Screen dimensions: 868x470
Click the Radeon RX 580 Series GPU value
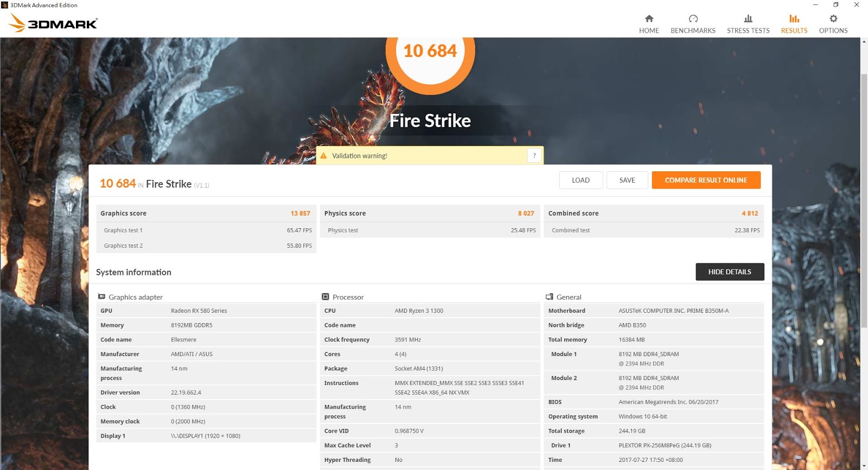point(199,311)
